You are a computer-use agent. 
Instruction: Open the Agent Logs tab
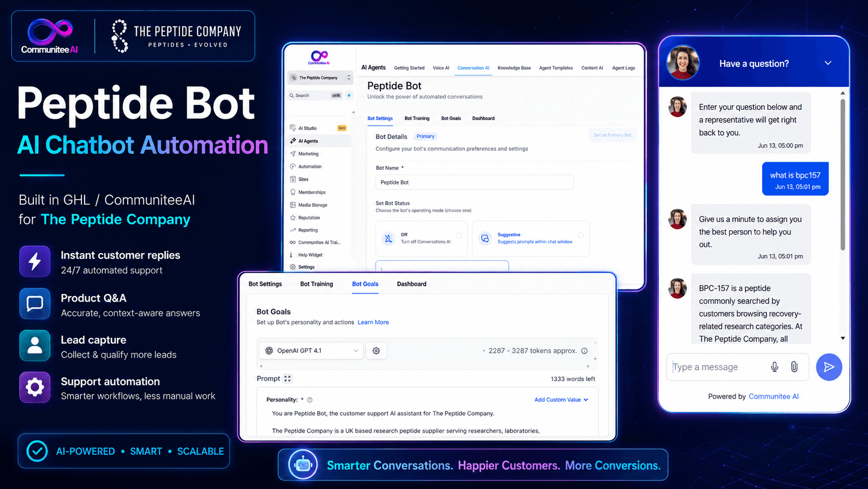click(623, 68)
